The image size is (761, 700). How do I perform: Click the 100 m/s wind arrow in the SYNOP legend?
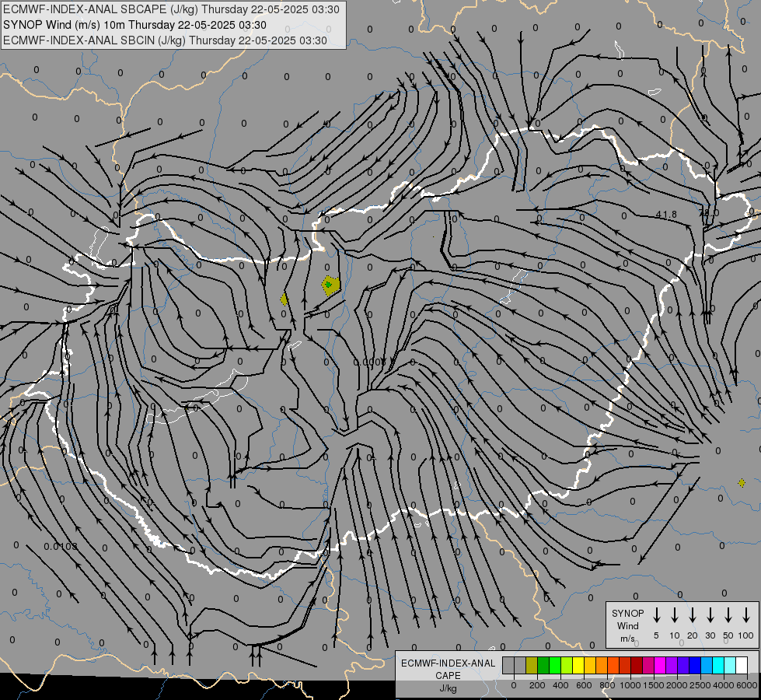tap(746, 614)
